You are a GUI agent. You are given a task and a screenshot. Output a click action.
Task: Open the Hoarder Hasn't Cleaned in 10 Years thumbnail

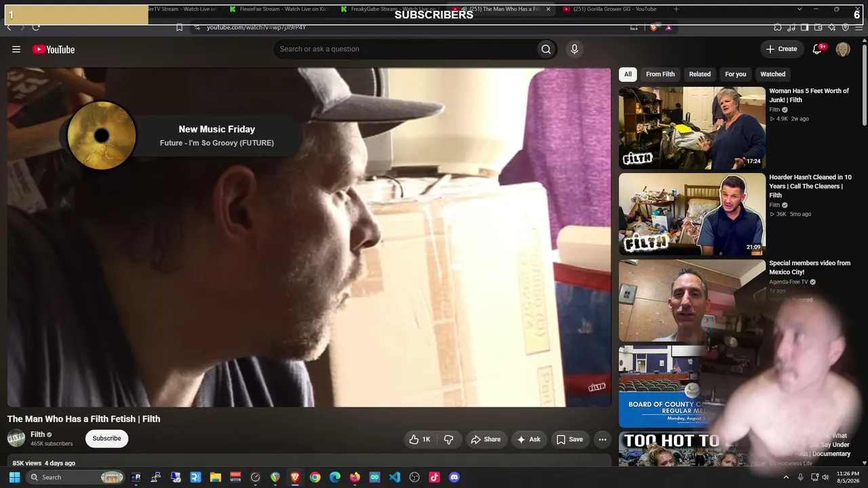point(692,214)
